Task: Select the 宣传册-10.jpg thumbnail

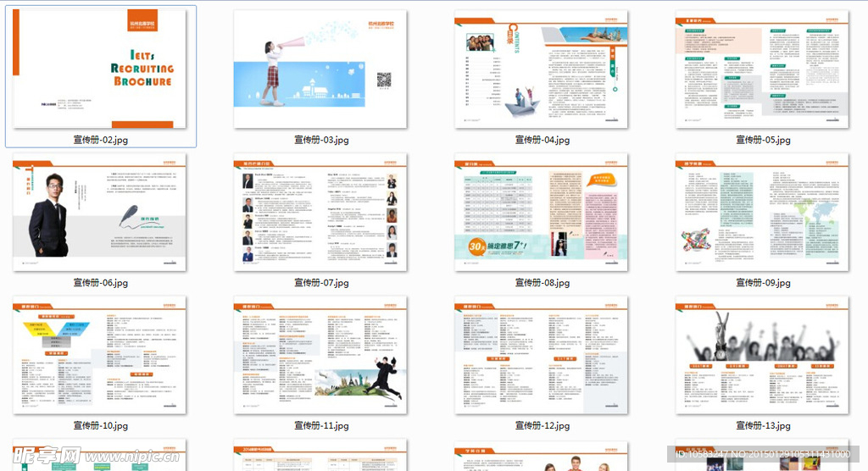Action: [100, 355]
